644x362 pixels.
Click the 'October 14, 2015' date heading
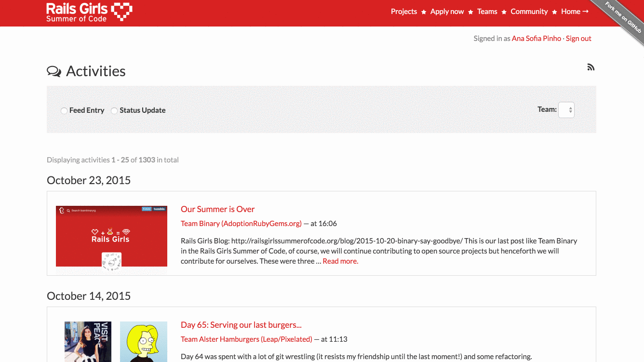89,296
